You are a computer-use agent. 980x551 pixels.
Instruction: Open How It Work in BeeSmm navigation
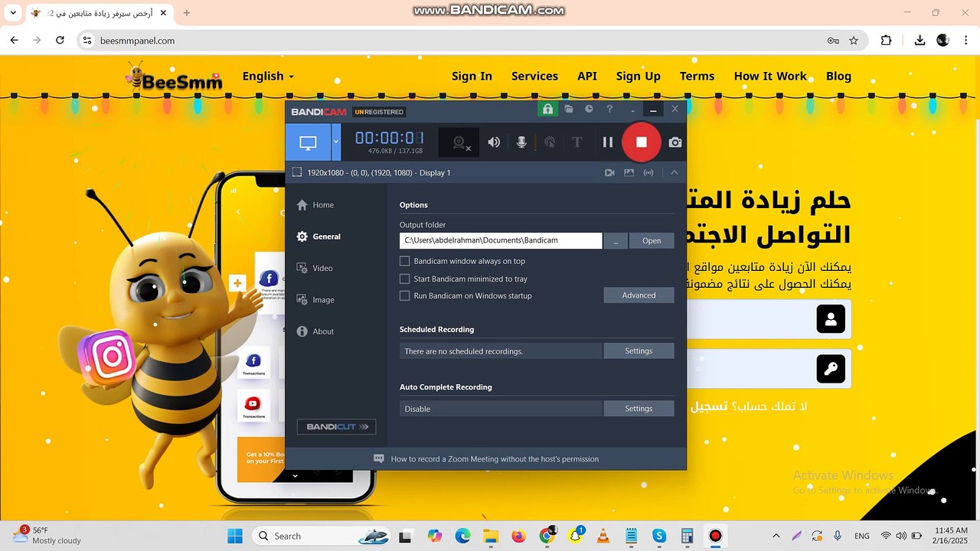(x=770, y=76)
